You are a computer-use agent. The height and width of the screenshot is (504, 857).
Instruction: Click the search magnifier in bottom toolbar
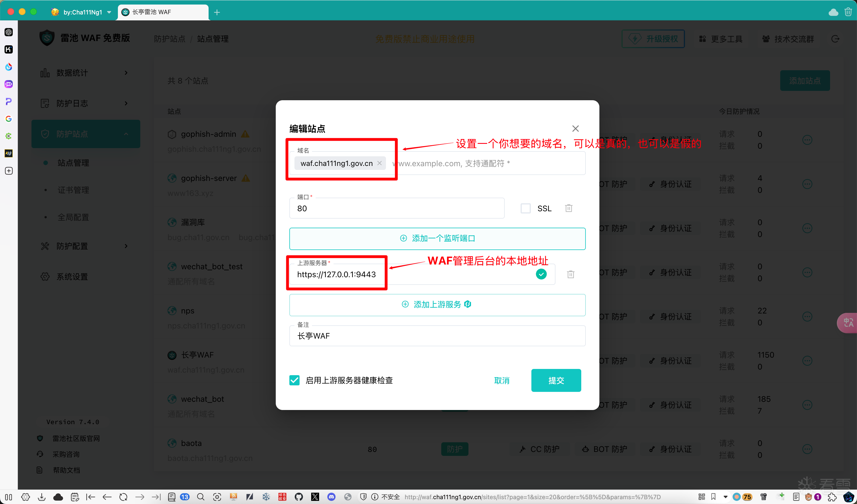(201, 497)
